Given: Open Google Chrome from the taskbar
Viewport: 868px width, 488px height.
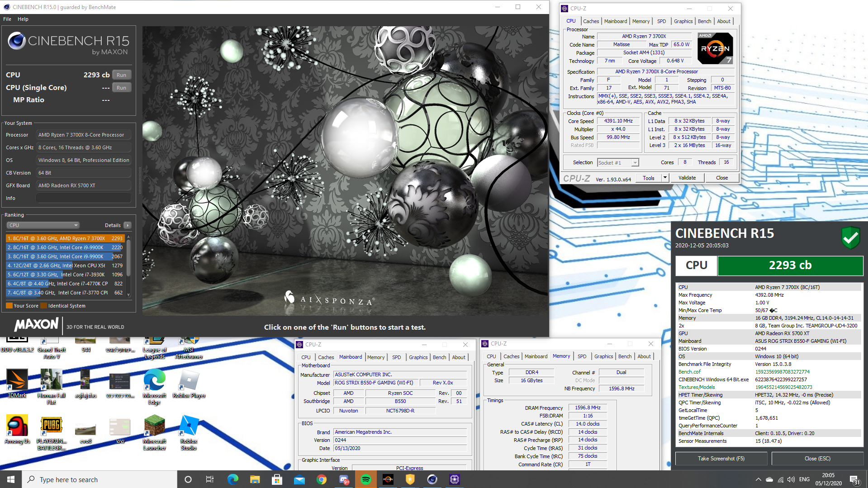Looking at the screenshot, I should (x=321, y=479).
